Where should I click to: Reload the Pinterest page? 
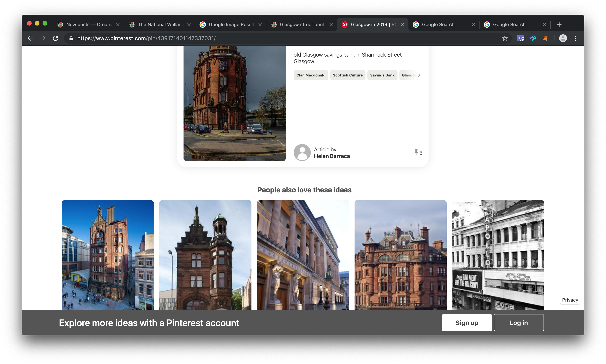point(56,38)
